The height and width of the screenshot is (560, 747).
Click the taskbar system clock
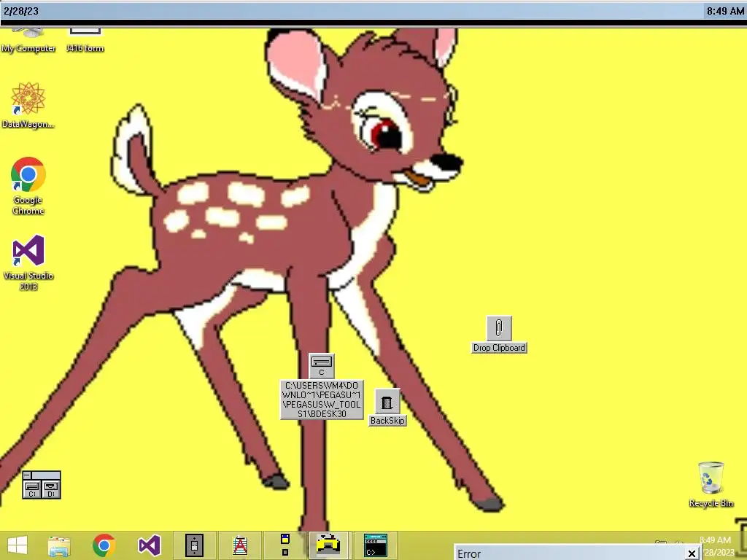(716, 546)
